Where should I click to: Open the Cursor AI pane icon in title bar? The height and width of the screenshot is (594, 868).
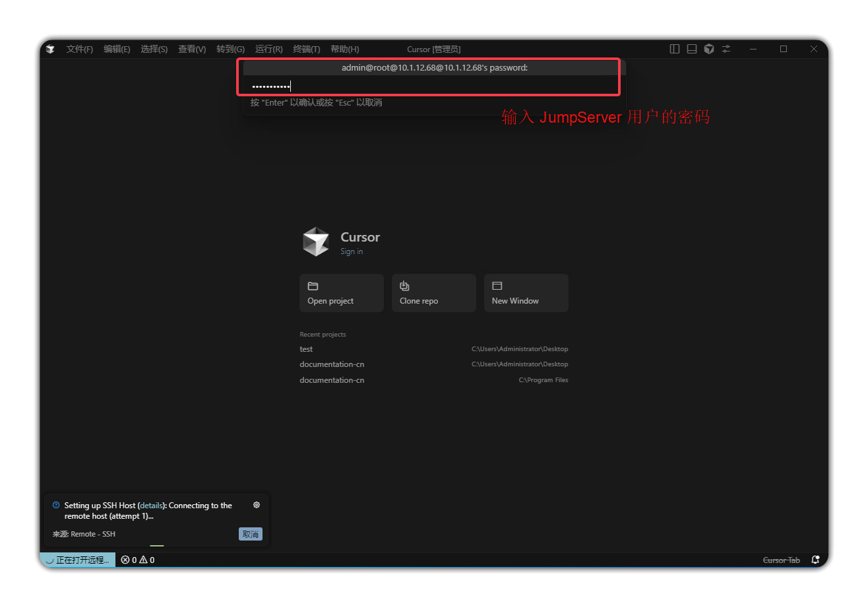click(x=708, y=49)
